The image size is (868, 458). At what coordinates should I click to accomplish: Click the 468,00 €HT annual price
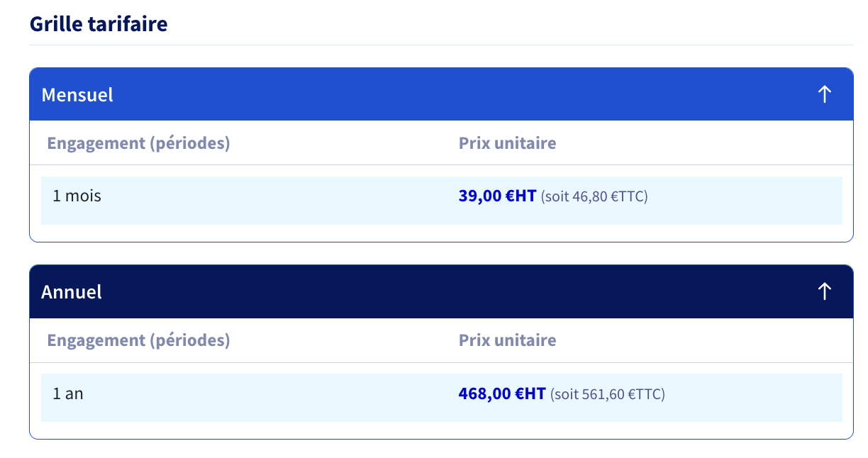[502, 393]
